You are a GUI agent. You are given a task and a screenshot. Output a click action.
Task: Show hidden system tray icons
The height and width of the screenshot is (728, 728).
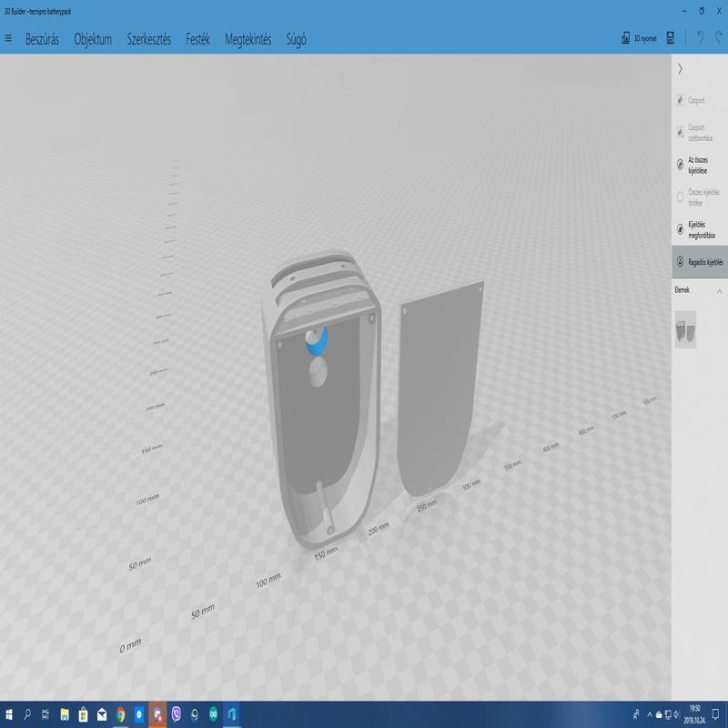point(650,714)
